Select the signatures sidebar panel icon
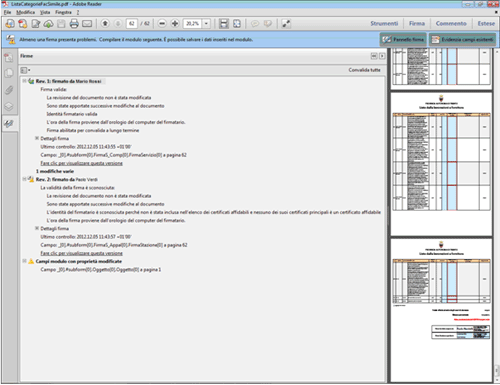The height and width of the screenshot is (385, 500). click(9, 124)
